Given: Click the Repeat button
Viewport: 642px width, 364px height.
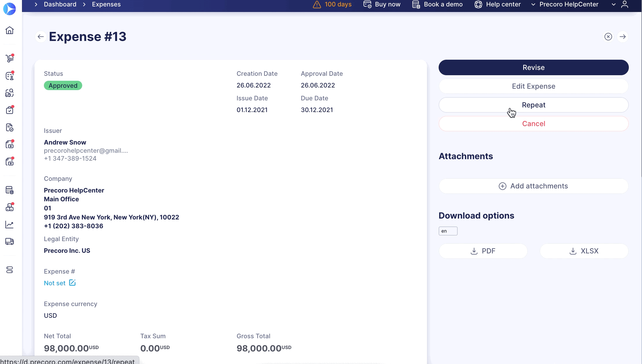Looking at the screenshot, I should [533, 105].
